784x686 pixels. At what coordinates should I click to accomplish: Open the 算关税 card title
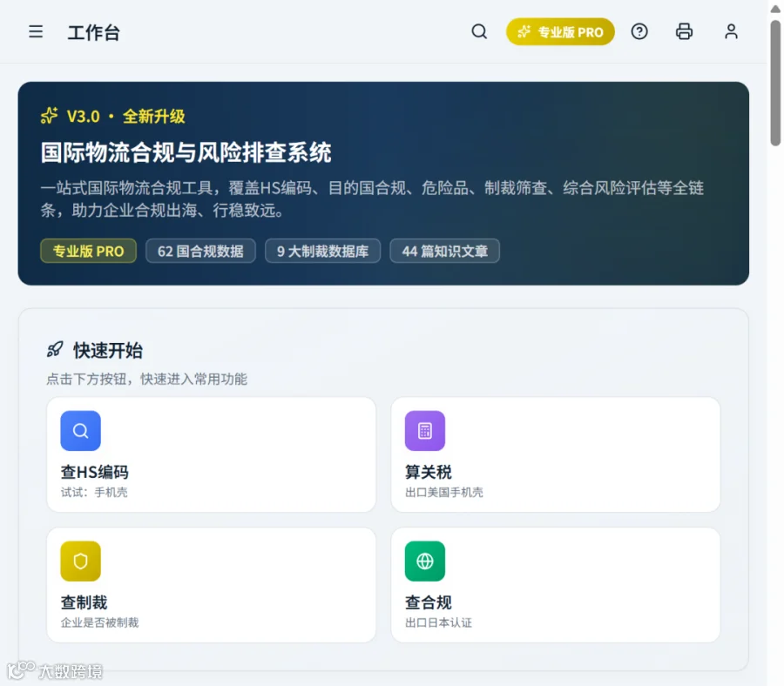click(x=428, y=472)
